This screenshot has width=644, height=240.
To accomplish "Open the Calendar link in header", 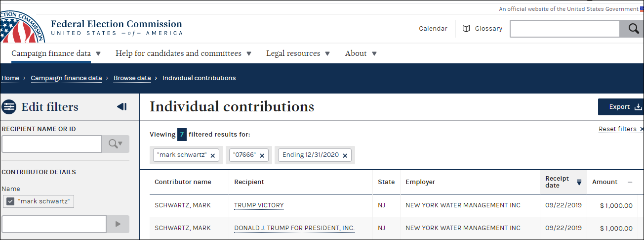I will click(x=433, y=29).
